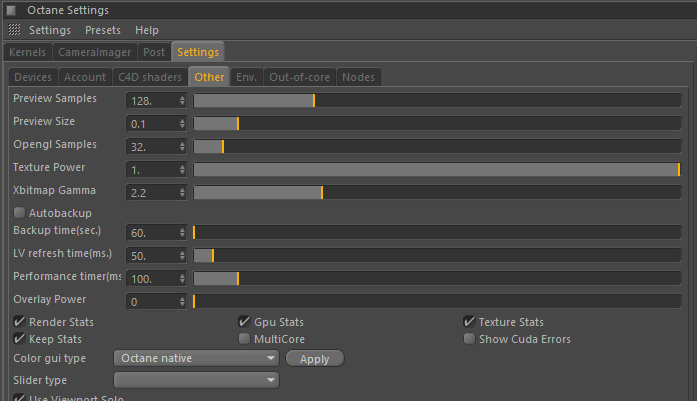The height and width of the screenshot is (401, 697).
Task: Disable the Gpu Stats checkbox
Action: click(244, 322)
